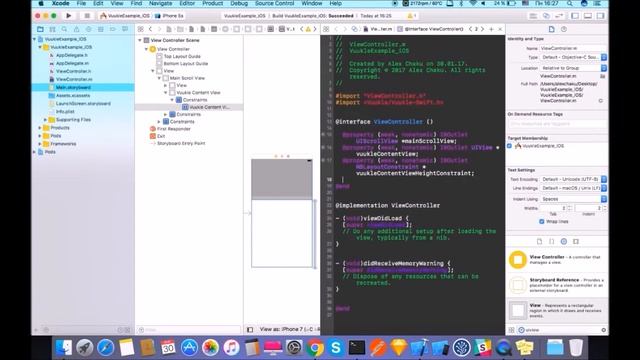The width and height of the screenshot is (640, 360).
Task: Open the Location dropdown
Action: 573,68
